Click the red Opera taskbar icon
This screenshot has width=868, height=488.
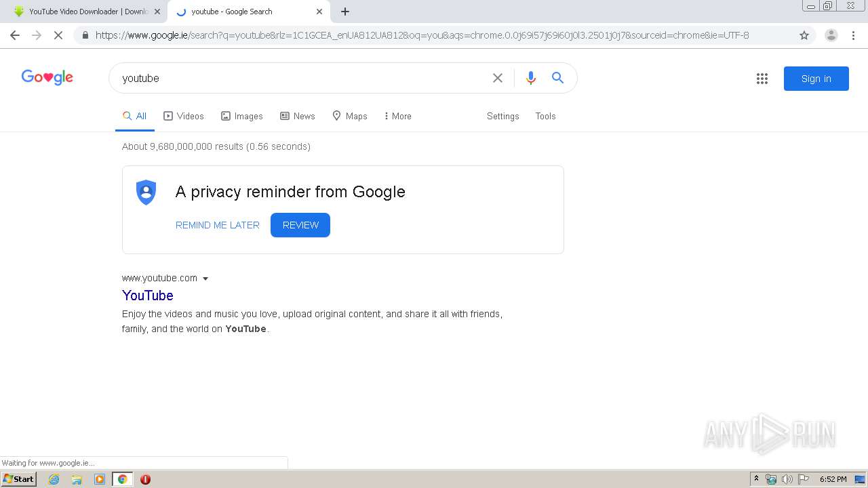click(x=145, y=479)
